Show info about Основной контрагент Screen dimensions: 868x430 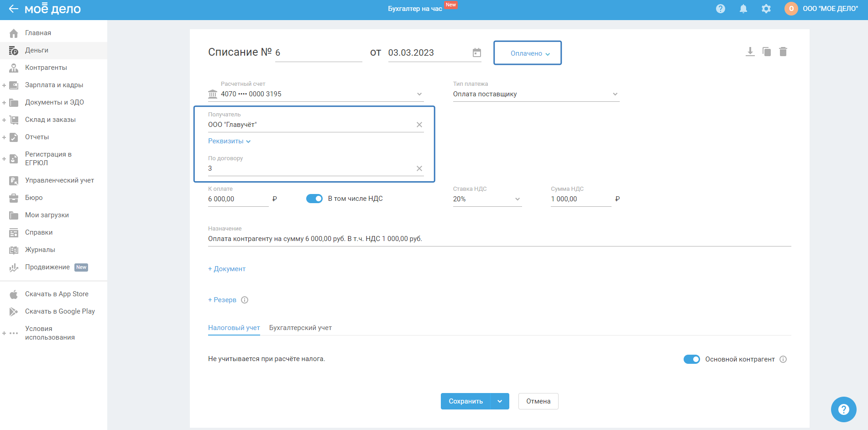[x=783, y=359]
